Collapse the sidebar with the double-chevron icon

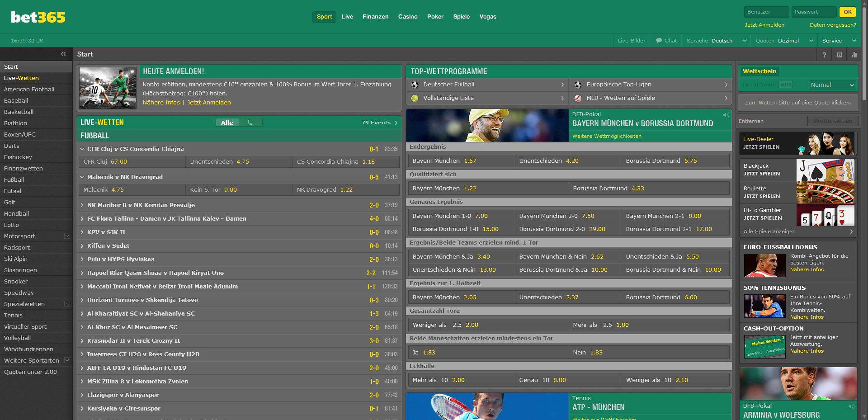click(63, 54)
